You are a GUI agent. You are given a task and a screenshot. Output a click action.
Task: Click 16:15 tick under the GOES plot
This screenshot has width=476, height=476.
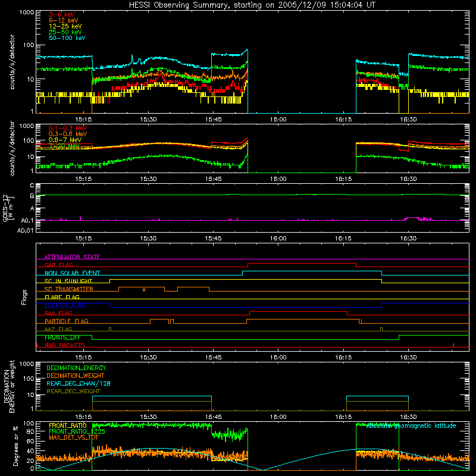[x=343, y=239]
